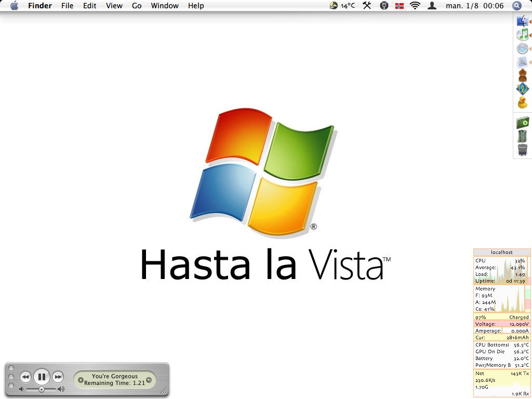Image resolution: width=532 pixels, height=399 pixels.
Task: Open the View menu
Action: [114, 5]
